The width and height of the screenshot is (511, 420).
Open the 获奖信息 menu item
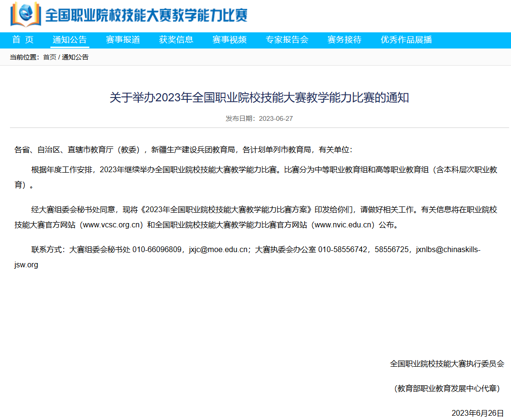coord(176,40)
